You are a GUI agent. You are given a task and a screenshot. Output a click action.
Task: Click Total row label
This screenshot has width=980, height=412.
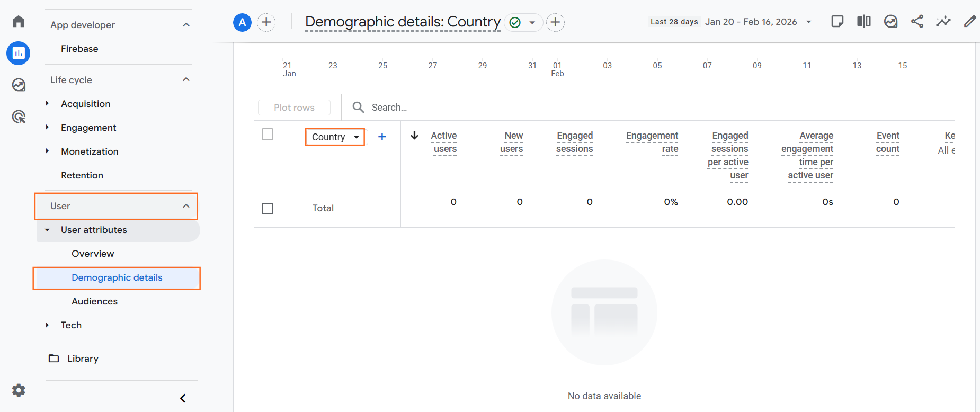pyautogui.click(x=323, y=208)
